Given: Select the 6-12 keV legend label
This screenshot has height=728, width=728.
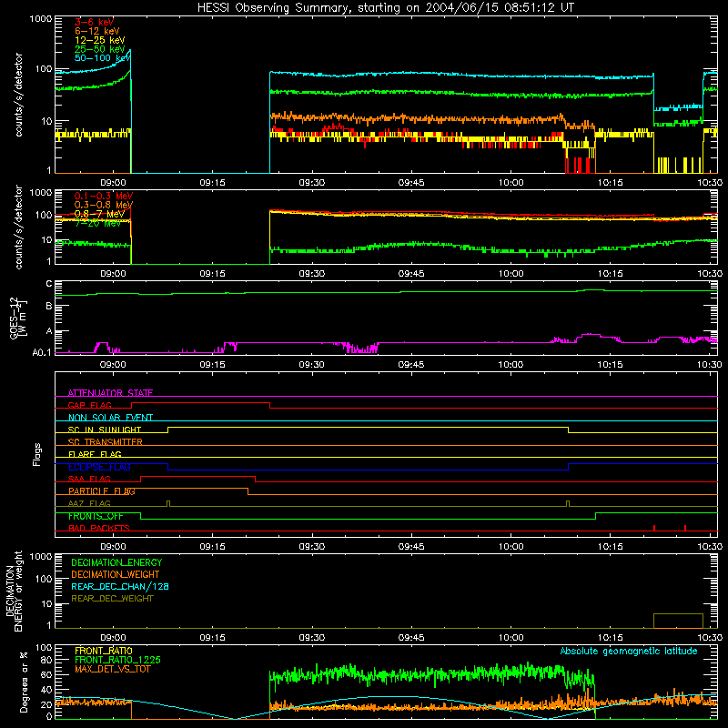Looking at the screenshot, I should coord(97,31).
